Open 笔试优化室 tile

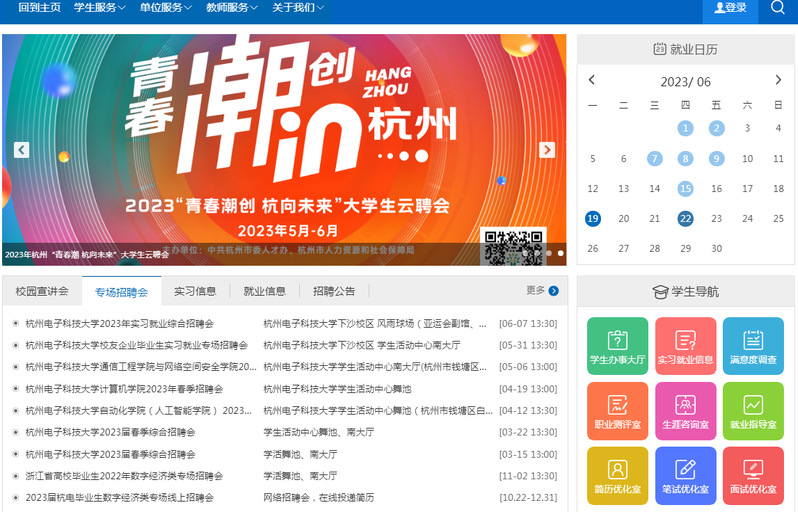click(x=685, y=475)
